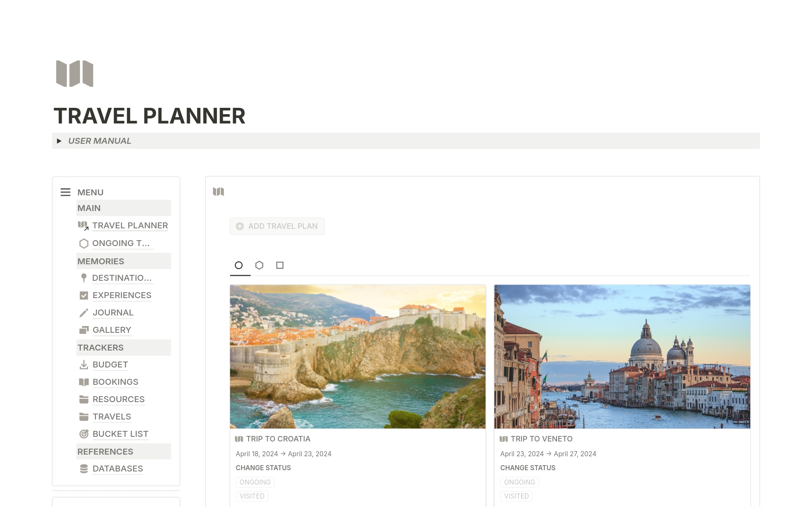
Task: Click the Add Travel Plan button
Action: (277, 226)
